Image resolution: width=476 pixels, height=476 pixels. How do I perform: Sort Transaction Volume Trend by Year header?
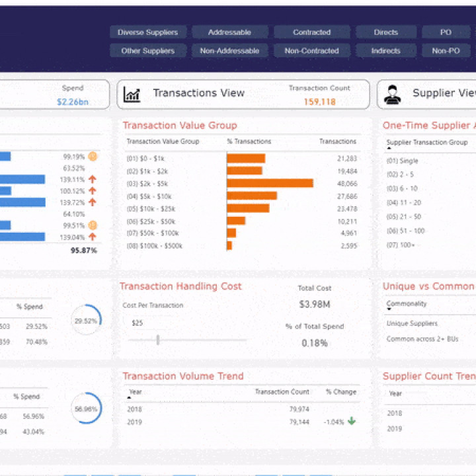(x=135, y=392)
